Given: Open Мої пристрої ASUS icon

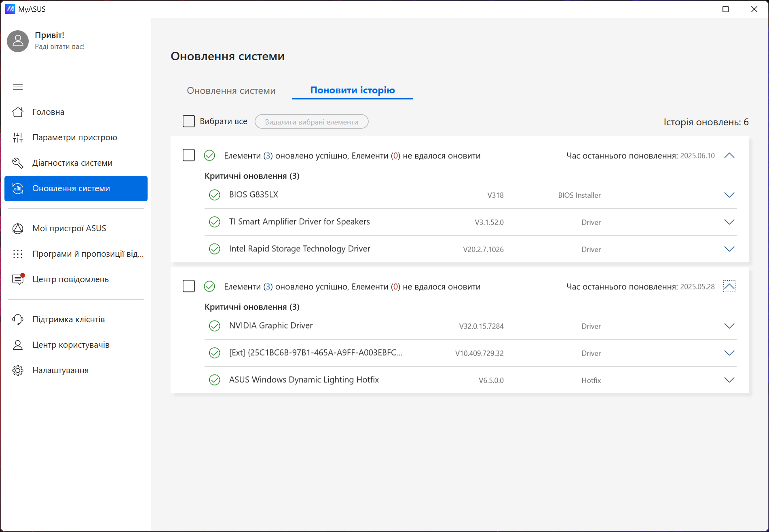Looking at the screenshot, I should click(18, 228).
